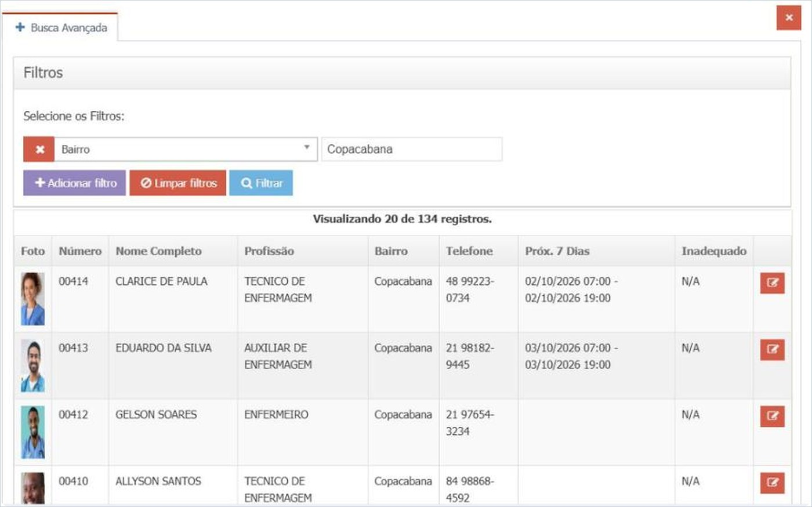The width and height of the screenshot is (812, 507).
Task: Click the name EDUARDO DA SILVA
Action: point(164,348)
